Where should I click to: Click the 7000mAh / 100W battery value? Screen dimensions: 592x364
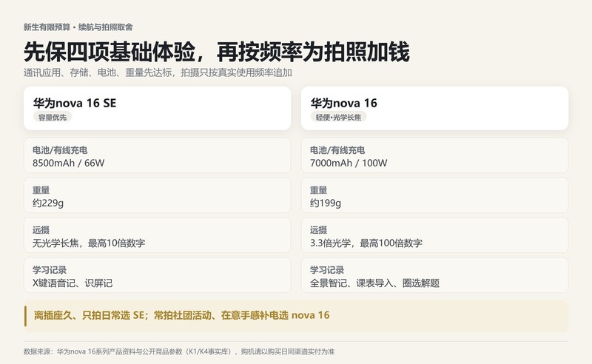tap(349, 163)
